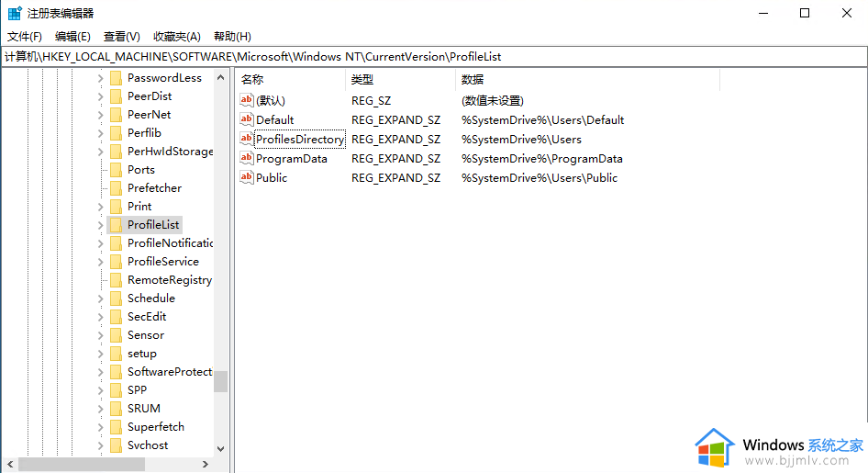Click the Print folder icon
The image size is (868, 473).
pos(116,207)
